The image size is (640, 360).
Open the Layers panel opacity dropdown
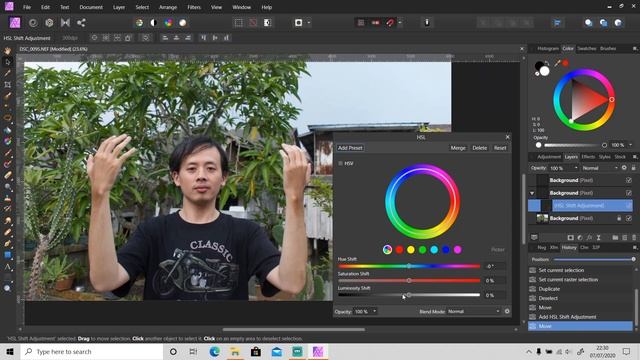pyautogui.click(x=576, y=168)
